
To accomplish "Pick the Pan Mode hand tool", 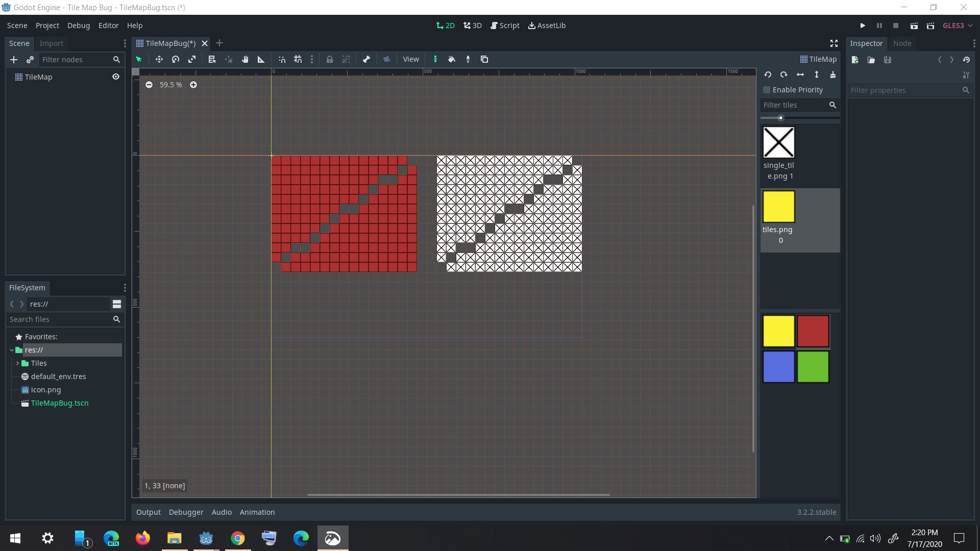I will [x=245, y=59].
